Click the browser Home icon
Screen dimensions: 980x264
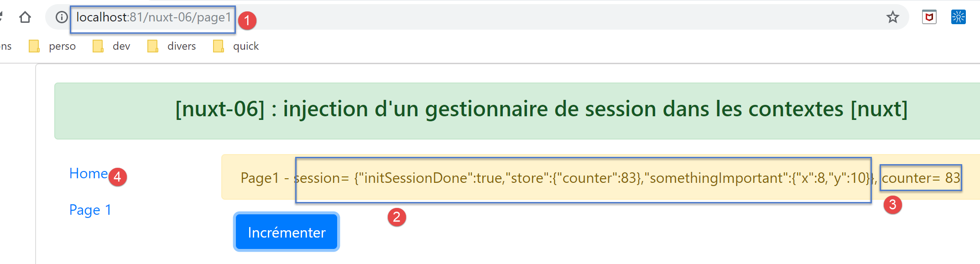(25, 17)
